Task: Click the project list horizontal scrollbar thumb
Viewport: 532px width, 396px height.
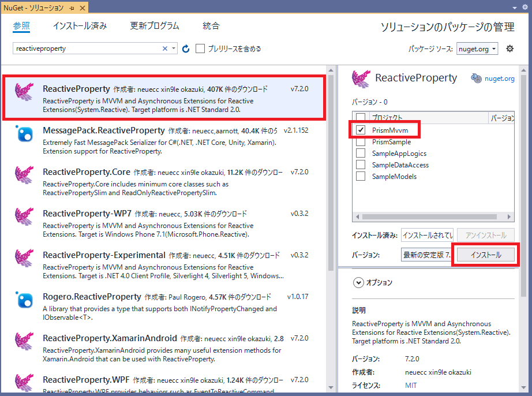Action: (x=429, y=216)
